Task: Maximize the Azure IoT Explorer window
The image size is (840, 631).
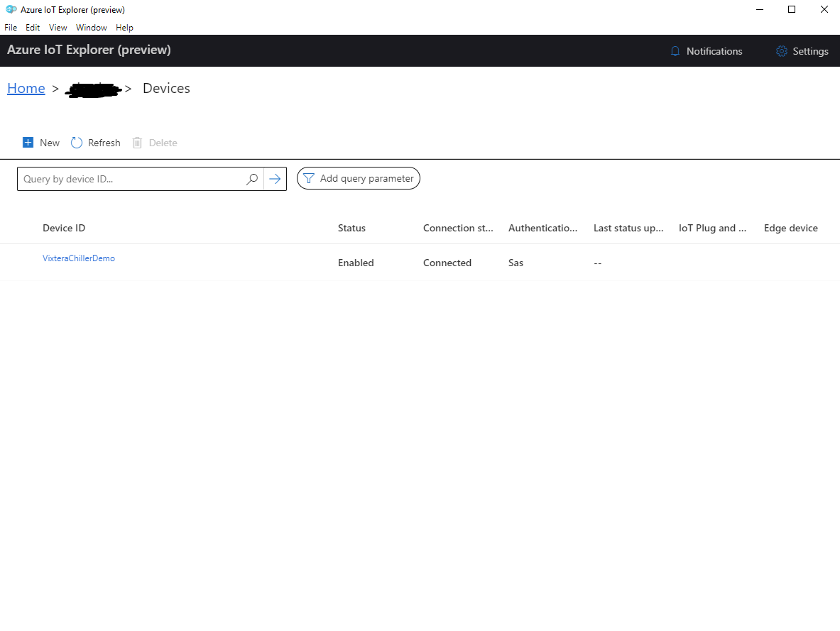Action: pyautogui.click(x=792, y=10)
